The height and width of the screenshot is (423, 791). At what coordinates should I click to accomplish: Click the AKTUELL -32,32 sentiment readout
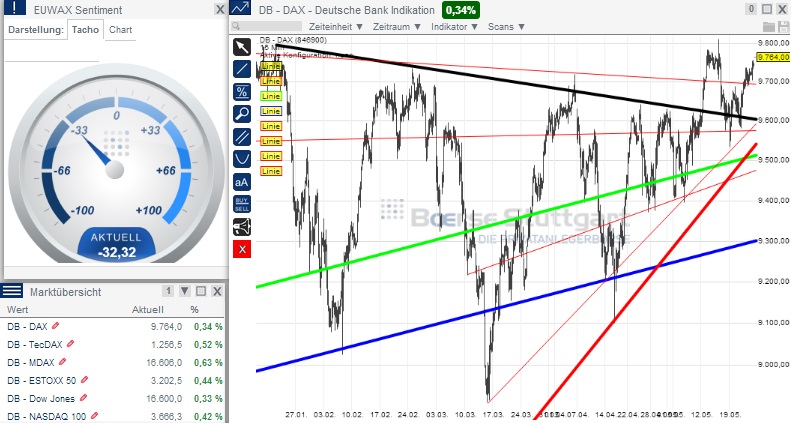[x=117, y=246]
